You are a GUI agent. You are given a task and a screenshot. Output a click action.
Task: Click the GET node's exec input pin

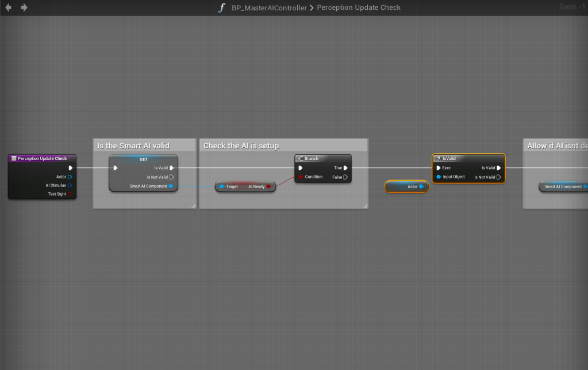coord(116,168)
